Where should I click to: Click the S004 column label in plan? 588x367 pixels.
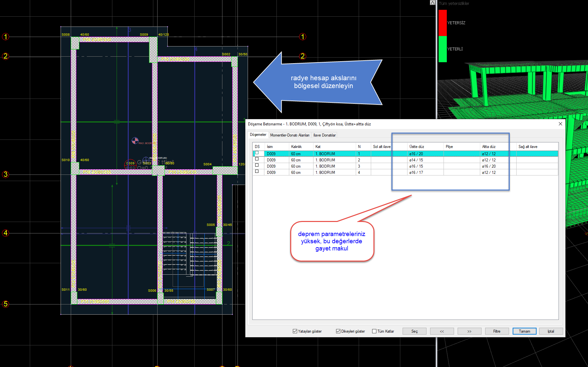click(x=207, y=164)
